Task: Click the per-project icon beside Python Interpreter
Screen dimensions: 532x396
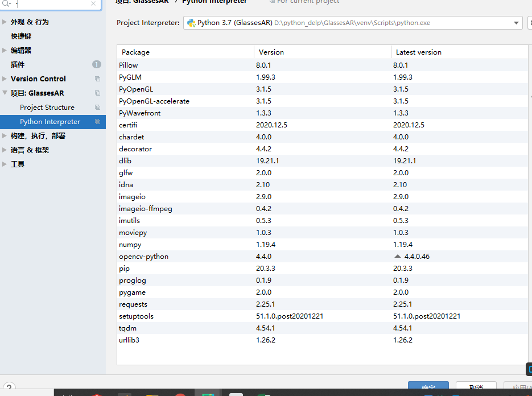Action: [98, 122]
